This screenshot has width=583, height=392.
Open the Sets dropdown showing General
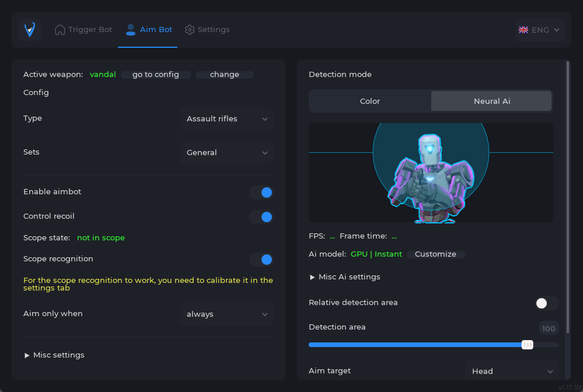coord(226,153)
